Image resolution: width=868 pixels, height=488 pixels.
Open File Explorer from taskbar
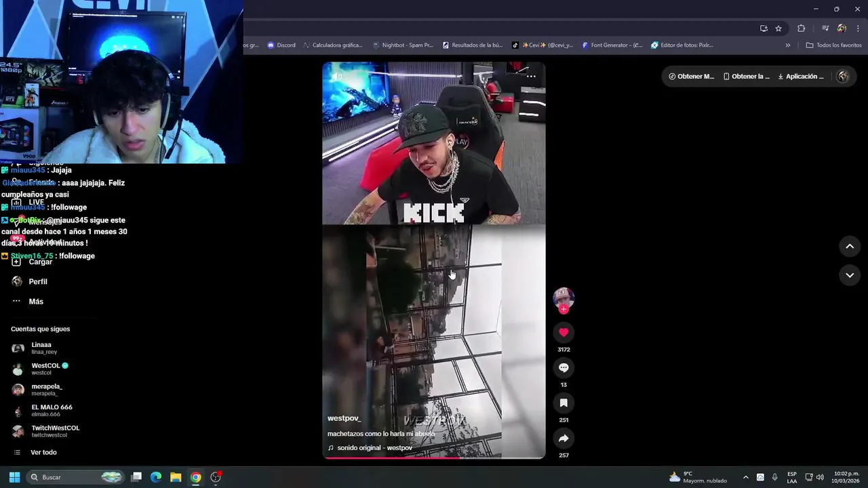(176, 477)
